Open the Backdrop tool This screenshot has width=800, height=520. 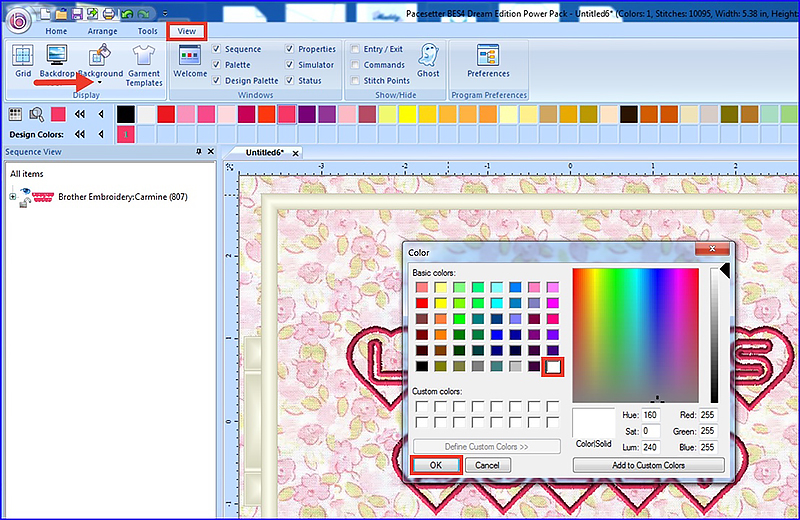[57, 58]
